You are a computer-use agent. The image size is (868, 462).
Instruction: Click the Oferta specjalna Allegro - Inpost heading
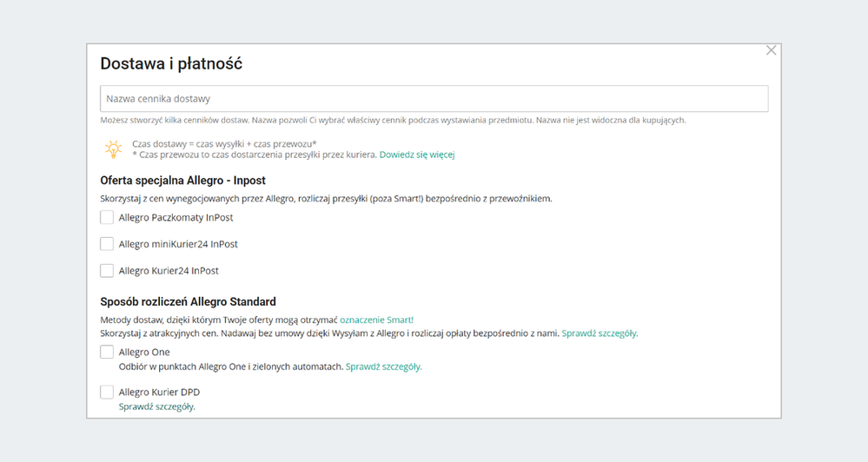pyautogui.click(x=182, y=181)
